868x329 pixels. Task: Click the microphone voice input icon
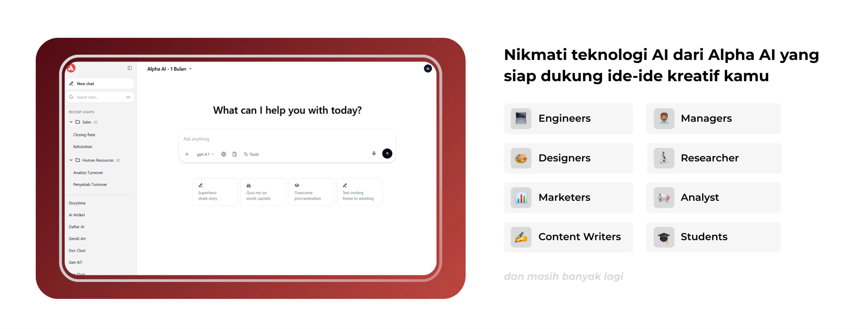[x=374, y=153]
